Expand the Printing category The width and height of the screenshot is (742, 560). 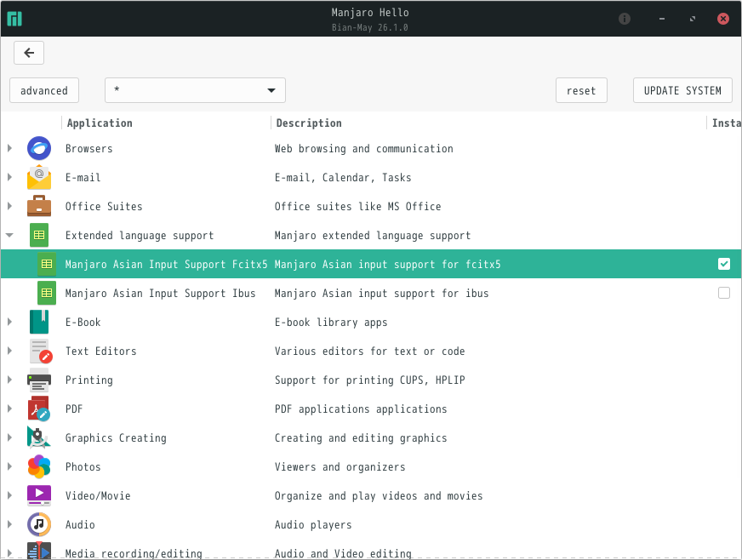pos(9,380)
